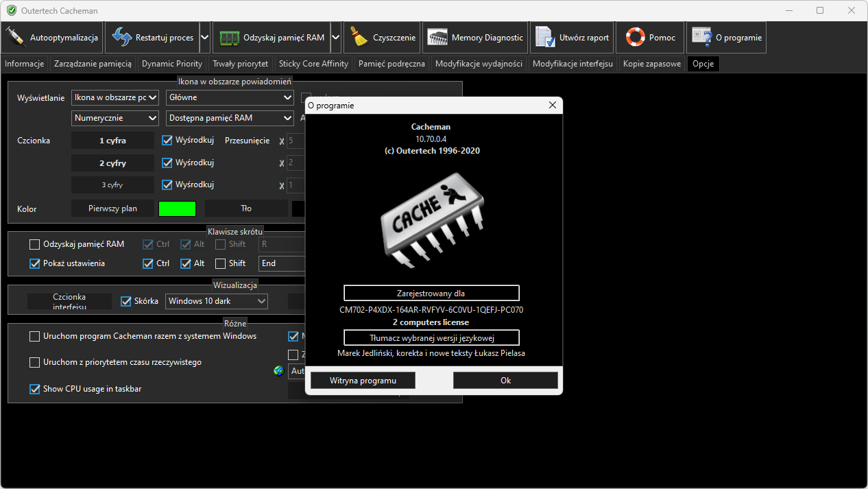Click the offset field showing 1
868x489 pixels.
(x=296, y=185)
